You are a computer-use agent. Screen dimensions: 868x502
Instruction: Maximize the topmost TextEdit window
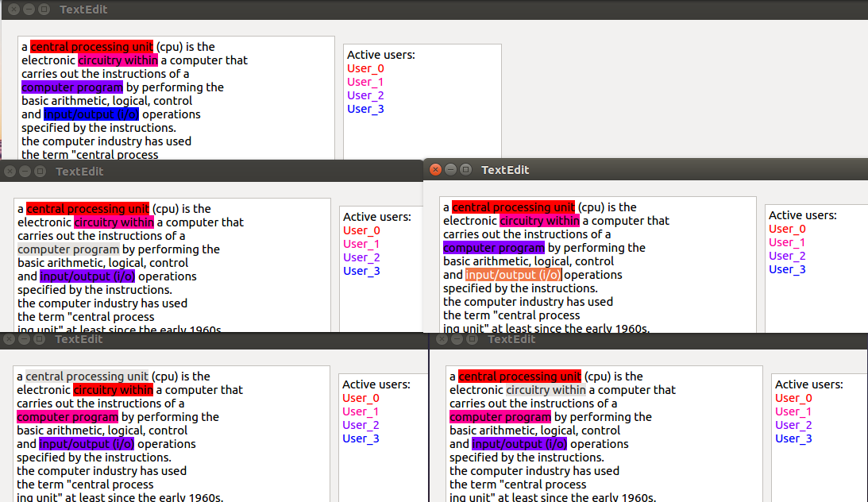pyautogui.click(x=44, y=10)
